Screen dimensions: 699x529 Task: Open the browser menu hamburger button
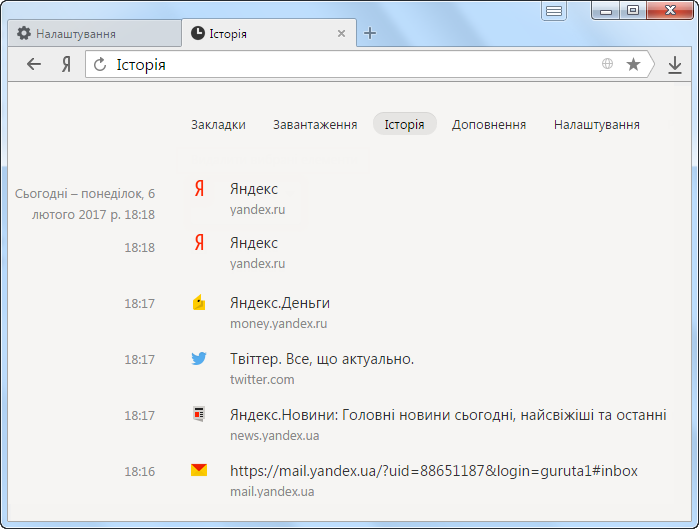click(x=554, y=11)
